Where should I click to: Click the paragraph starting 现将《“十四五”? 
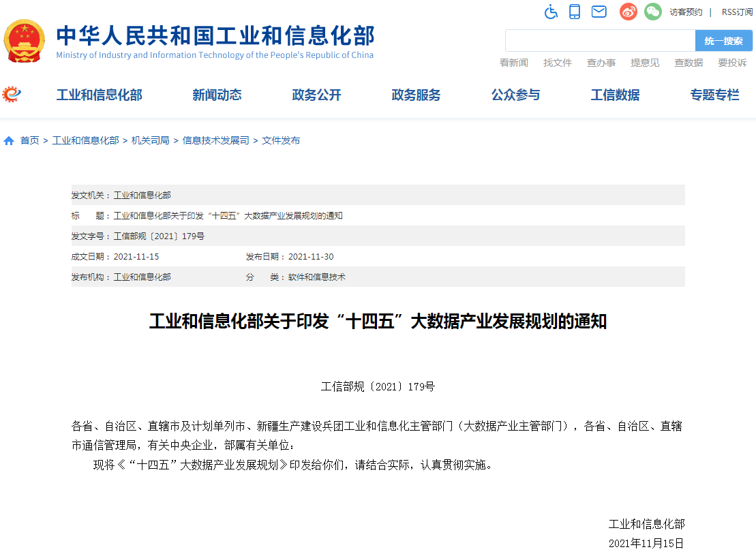tap(294, 465)
